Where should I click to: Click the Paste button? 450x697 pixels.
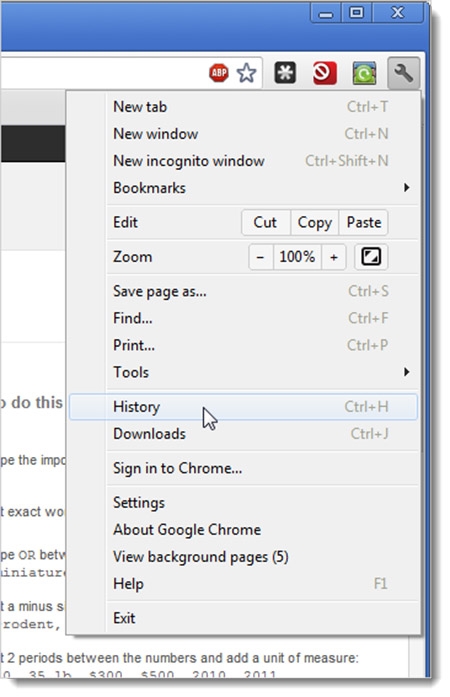(x=363, y=222)
